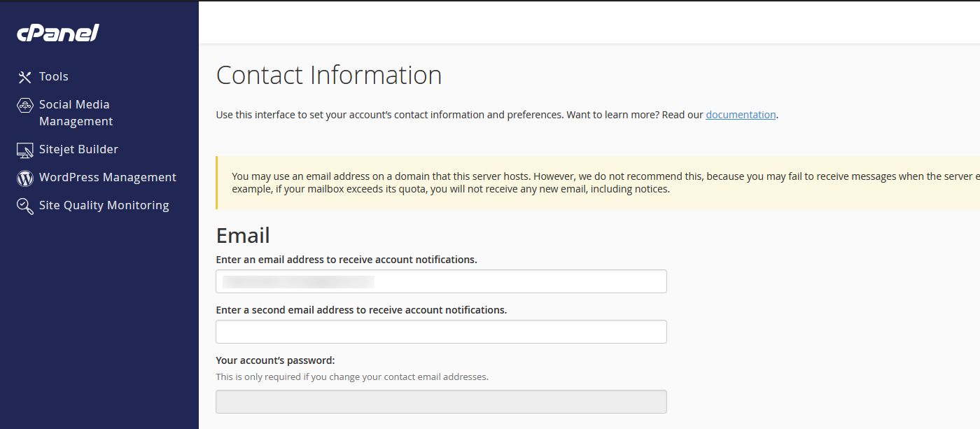
Task: Click the Contact Information page heading
Action: click(329, 75)
